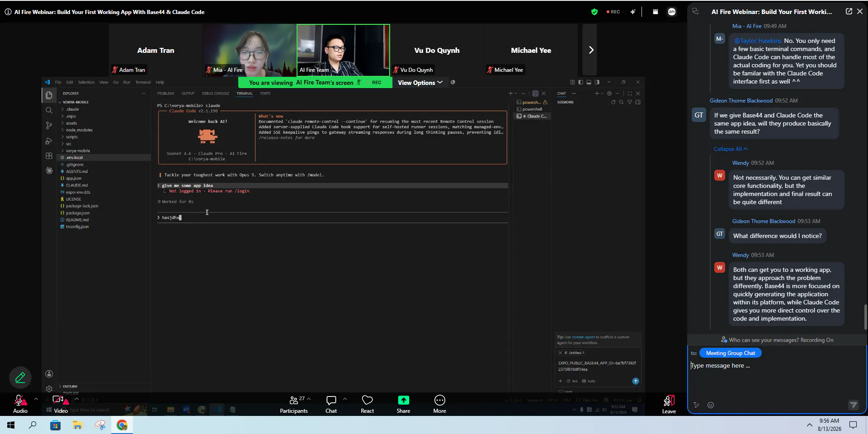Switch to the Output panel tab
This screenshot has width=868, height=434.
click(188, 93)
